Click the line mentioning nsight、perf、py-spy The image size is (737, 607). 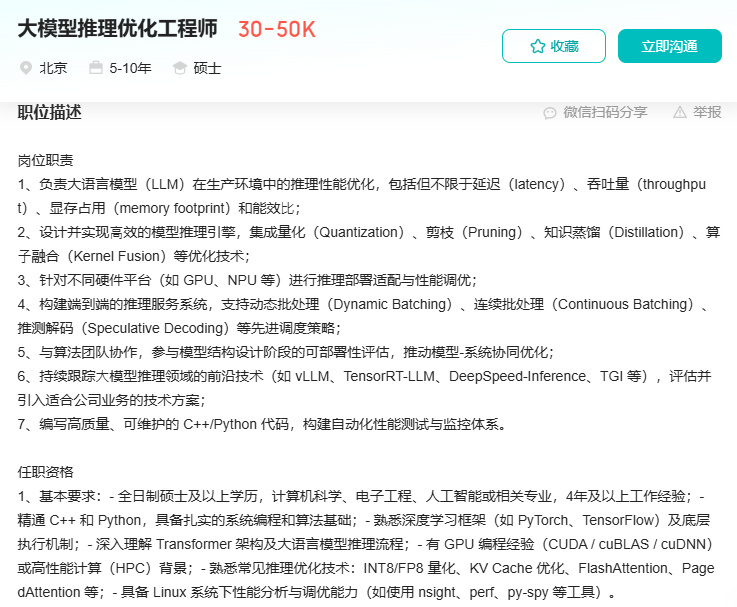coord(316,592)
